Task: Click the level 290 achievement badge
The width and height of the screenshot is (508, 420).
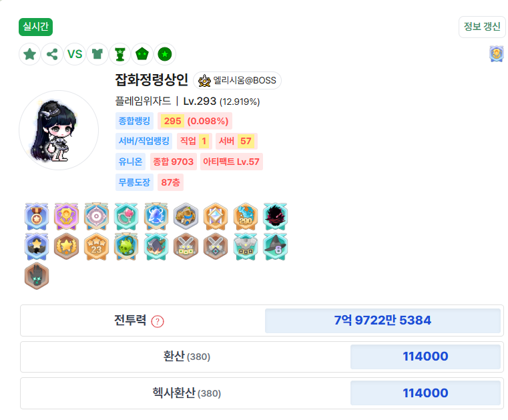Action: [x=246, y=216]
